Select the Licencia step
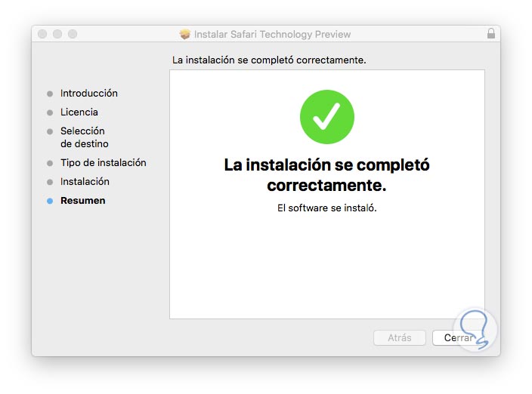532x394 pixels. click(79, 112)
